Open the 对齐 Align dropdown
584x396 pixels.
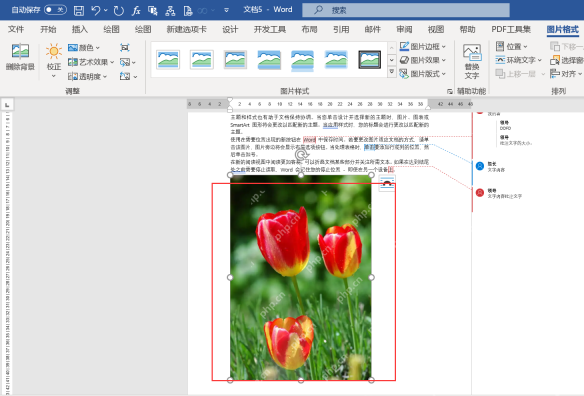tap(566, 74)
